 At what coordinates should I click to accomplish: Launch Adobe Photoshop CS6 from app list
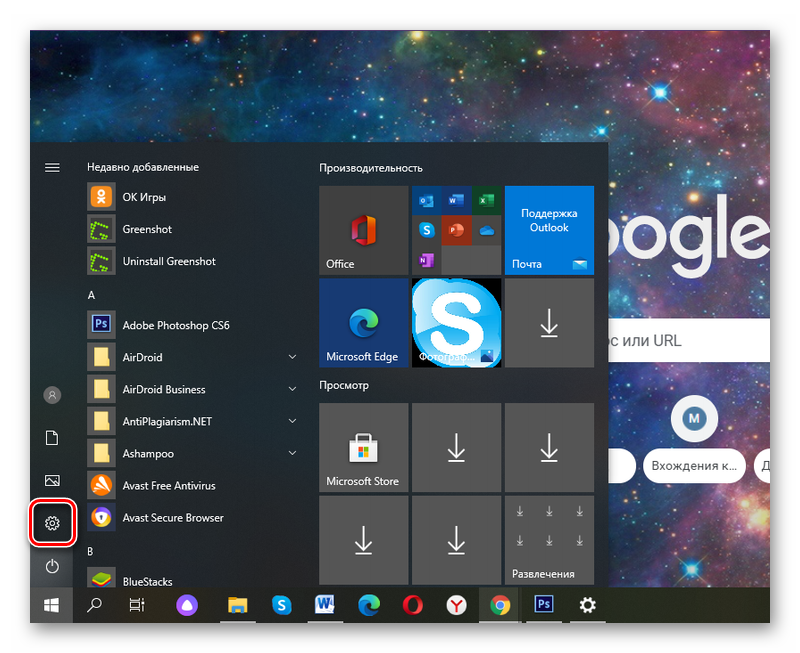(x=175, y=325)
